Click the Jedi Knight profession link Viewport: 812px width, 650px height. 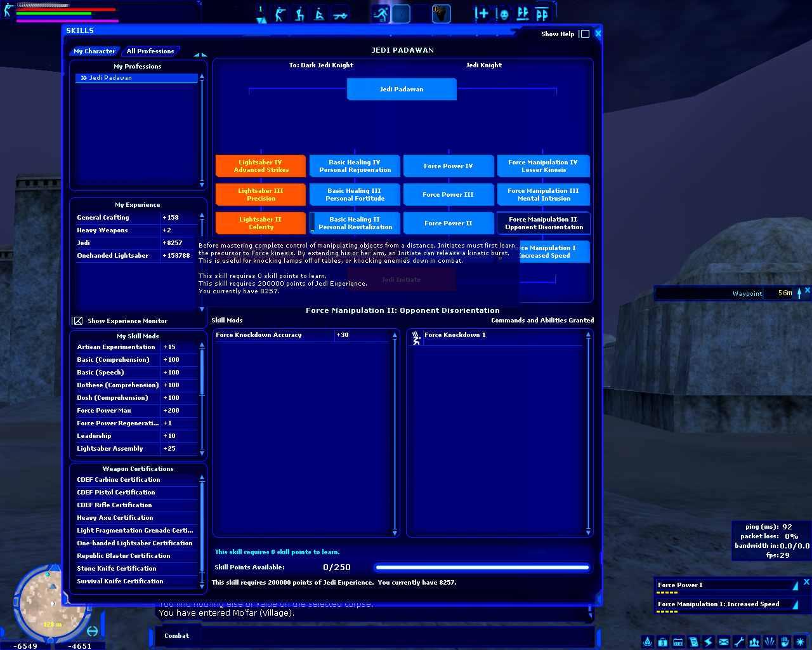pos(483,65)
